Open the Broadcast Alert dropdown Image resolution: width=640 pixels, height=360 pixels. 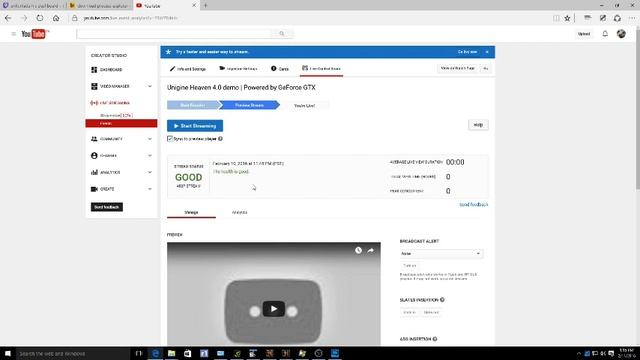click(x=441, y=253)
